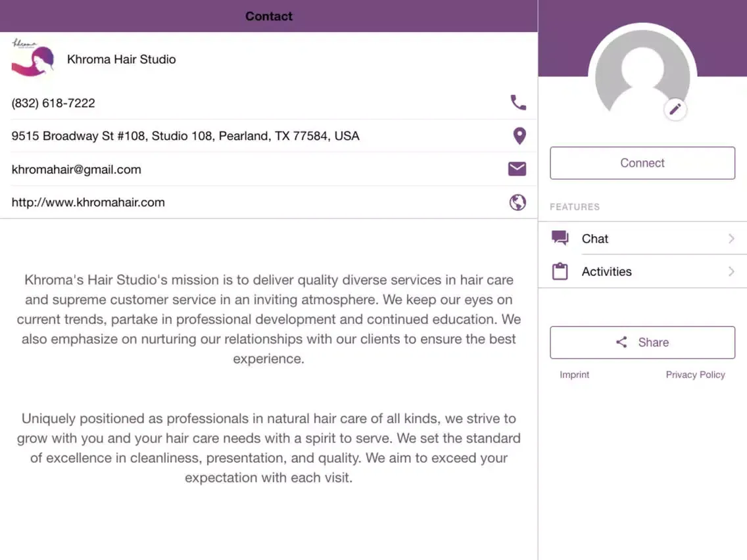Open website via the globe icon

pyautogui.click(x=518, y=202)
